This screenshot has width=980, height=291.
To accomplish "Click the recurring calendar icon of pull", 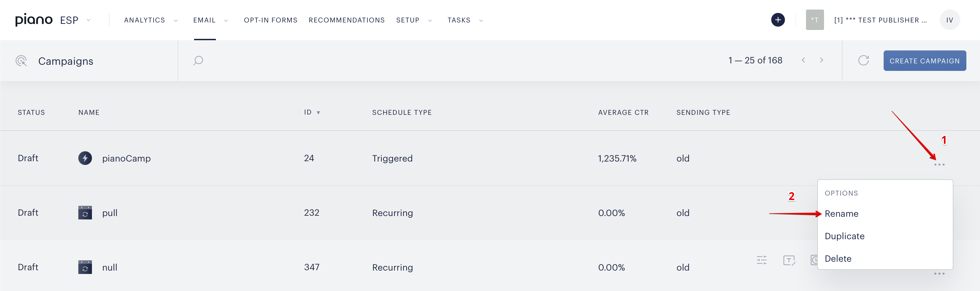I will 85,213.
